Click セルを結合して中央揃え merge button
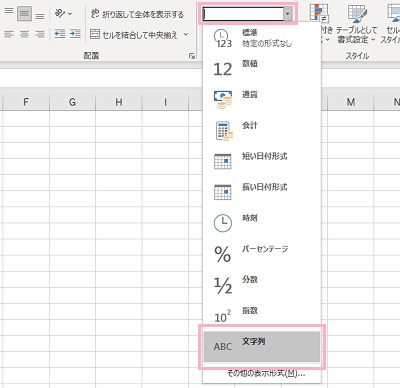Screen dimensions: 400x388 point(134,35)
